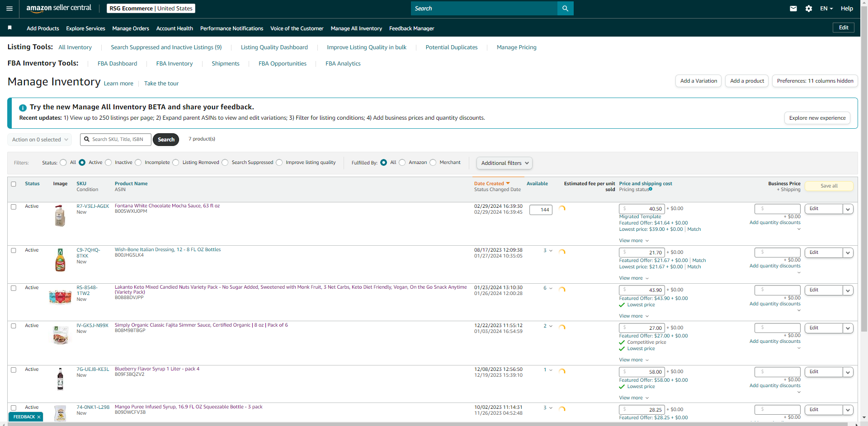Select the All status radio button
This screenshot has height=426, width=868.
tap(63, 163)
